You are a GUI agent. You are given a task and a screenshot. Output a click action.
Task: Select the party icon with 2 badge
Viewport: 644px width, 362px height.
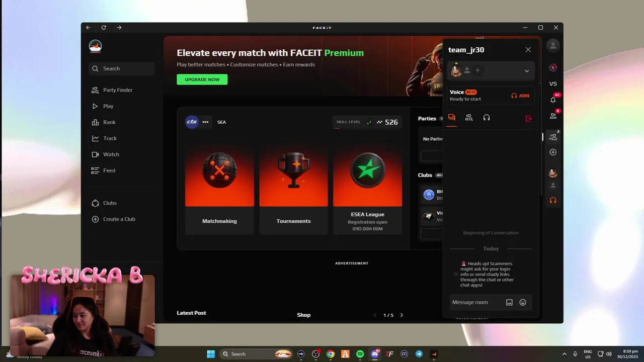pos(553,137)
